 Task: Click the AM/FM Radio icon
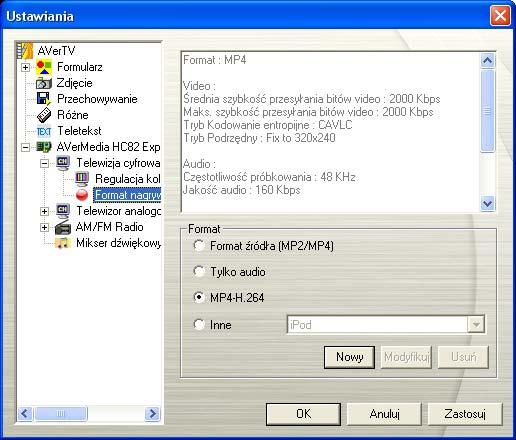click(x=63, y=227)
